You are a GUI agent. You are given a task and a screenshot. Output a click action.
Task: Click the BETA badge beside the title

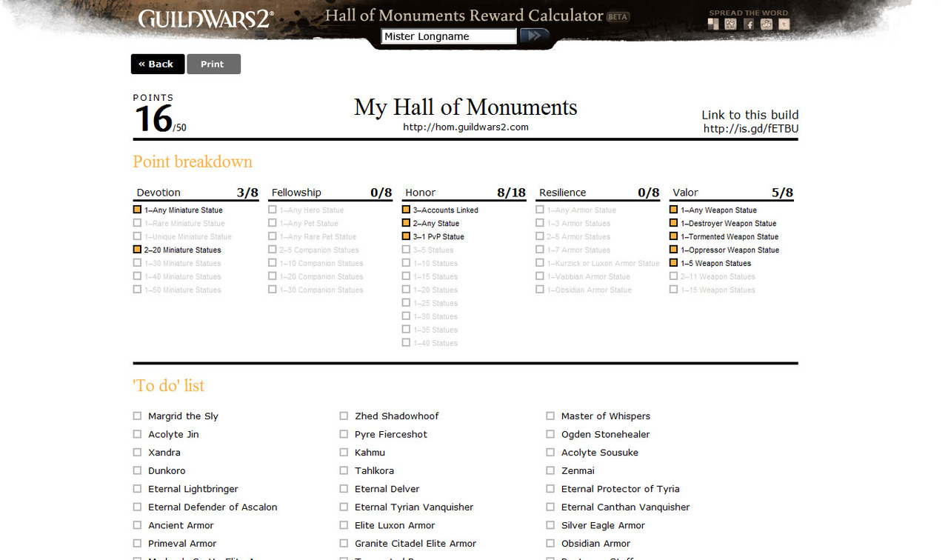pyautogui.click(x=618, y=17)
